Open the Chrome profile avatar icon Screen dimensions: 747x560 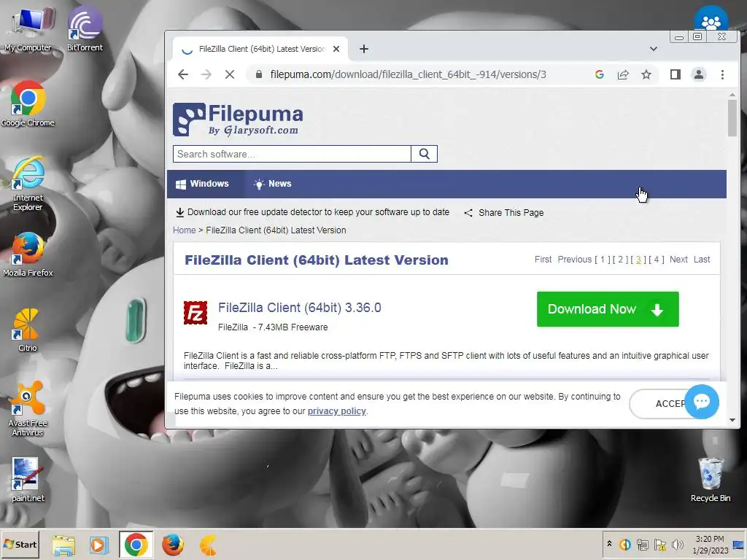click(x=699, y=74)
